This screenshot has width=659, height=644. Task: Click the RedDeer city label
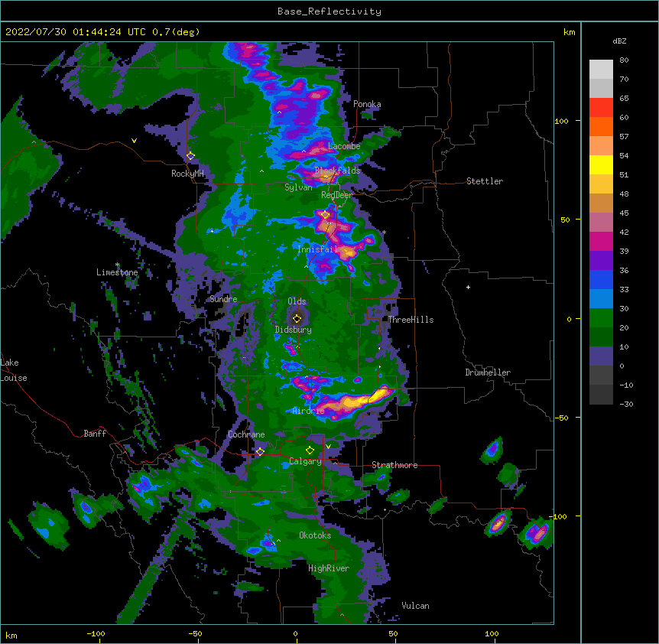tap(336, 195)
